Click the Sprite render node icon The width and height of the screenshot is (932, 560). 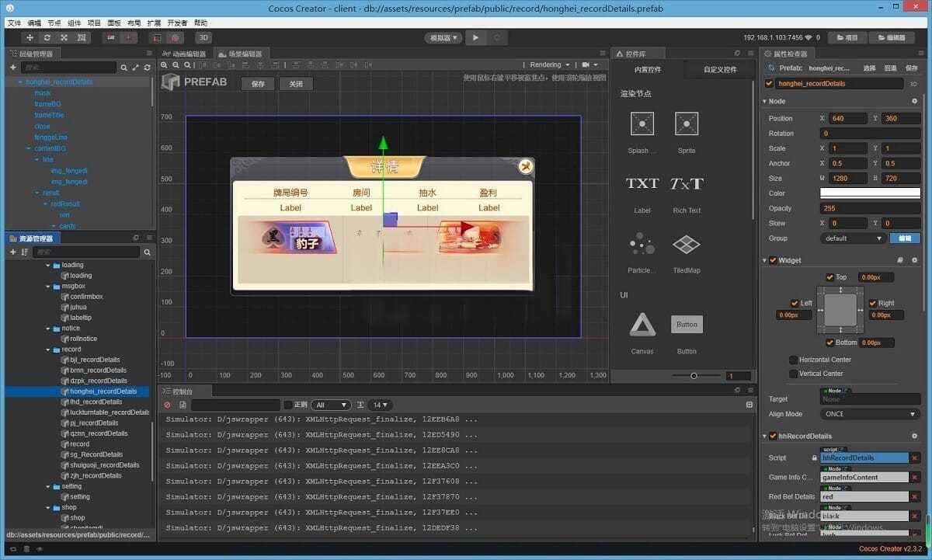coord(686,123)
